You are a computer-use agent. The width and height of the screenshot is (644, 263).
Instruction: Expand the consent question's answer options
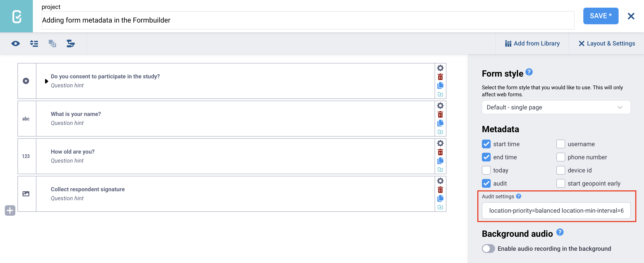click(x=46, y=81)
